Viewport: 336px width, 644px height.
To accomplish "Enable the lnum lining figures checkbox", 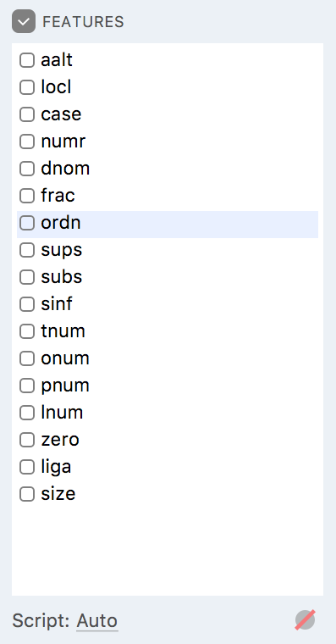I will tap(27, 413).
